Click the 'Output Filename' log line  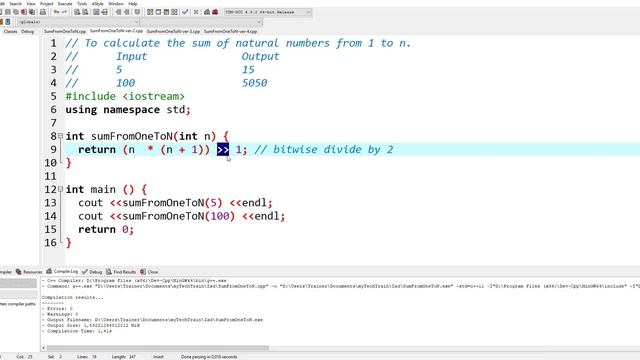click(152, 320)
